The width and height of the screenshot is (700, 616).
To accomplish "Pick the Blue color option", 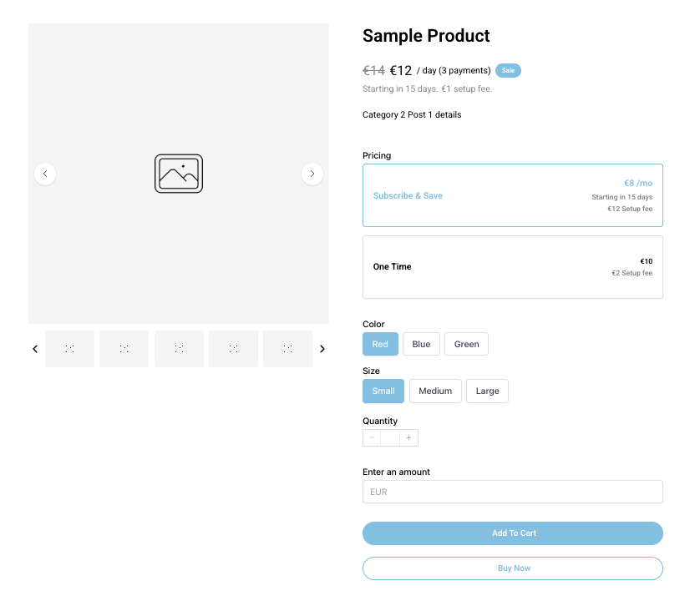I will [421, 344].
